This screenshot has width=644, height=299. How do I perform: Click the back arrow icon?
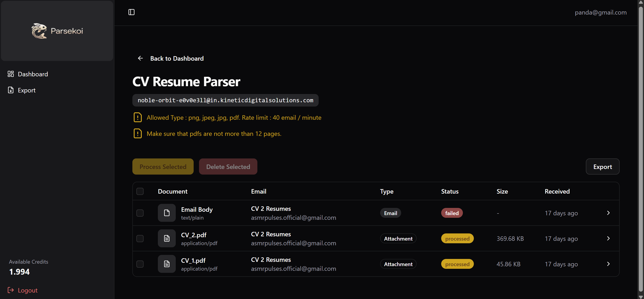[140, 58]
